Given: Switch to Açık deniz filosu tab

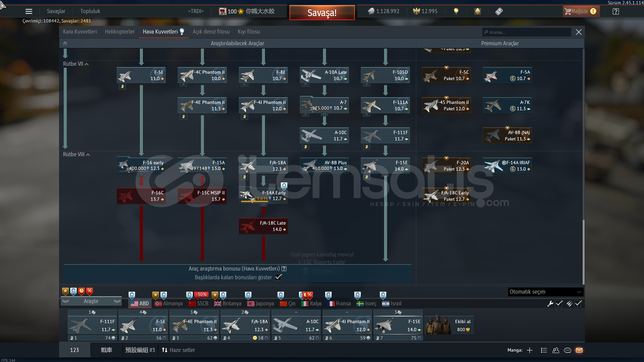Looking at the screenshot, I should click(x=211, y=32).
